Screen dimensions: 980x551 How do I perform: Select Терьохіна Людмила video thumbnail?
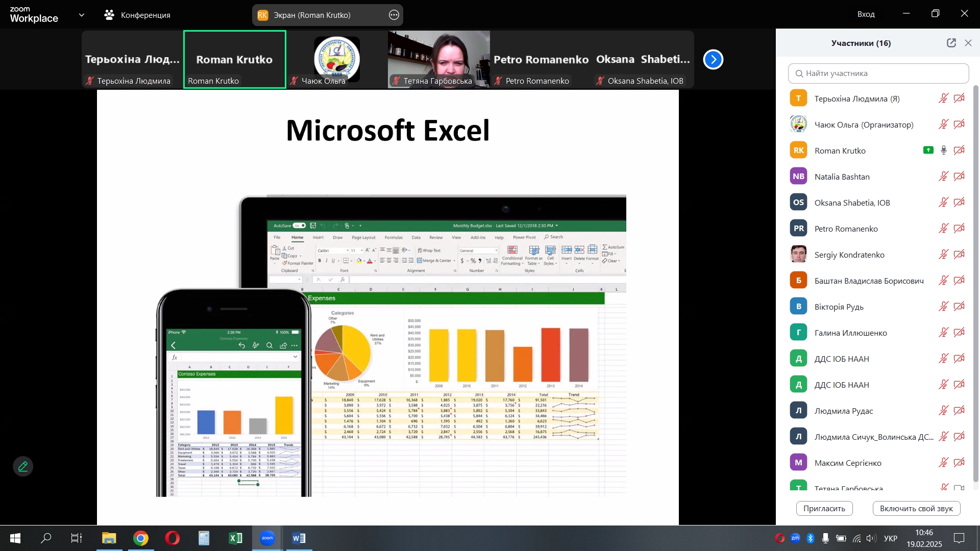pyautogui.click(x=132, y=59)
